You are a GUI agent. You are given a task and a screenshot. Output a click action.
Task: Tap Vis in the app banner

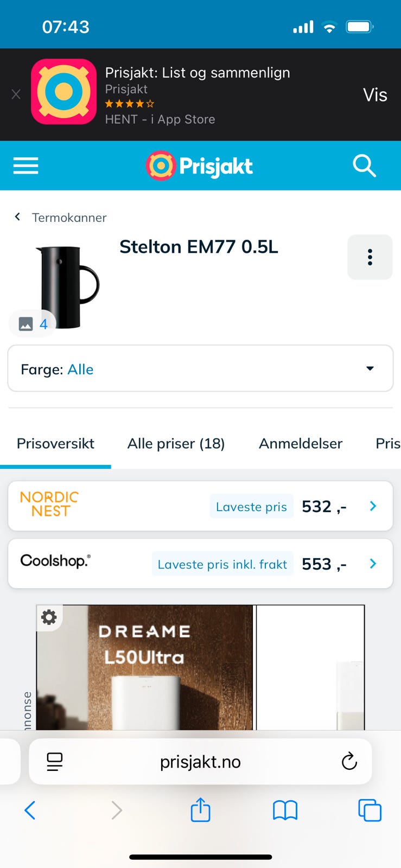[x=375, y=95]
